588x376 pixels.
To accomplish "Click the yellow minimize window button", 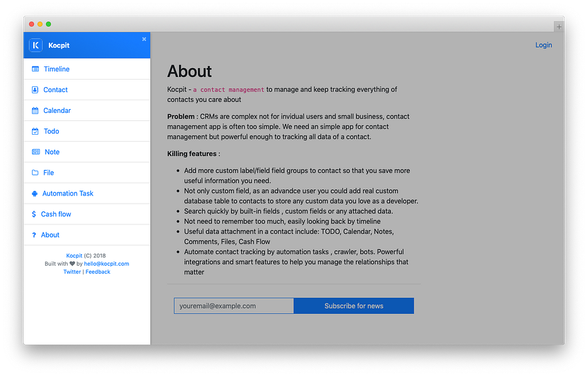I will pyautogui.click(x=39, y=24).
